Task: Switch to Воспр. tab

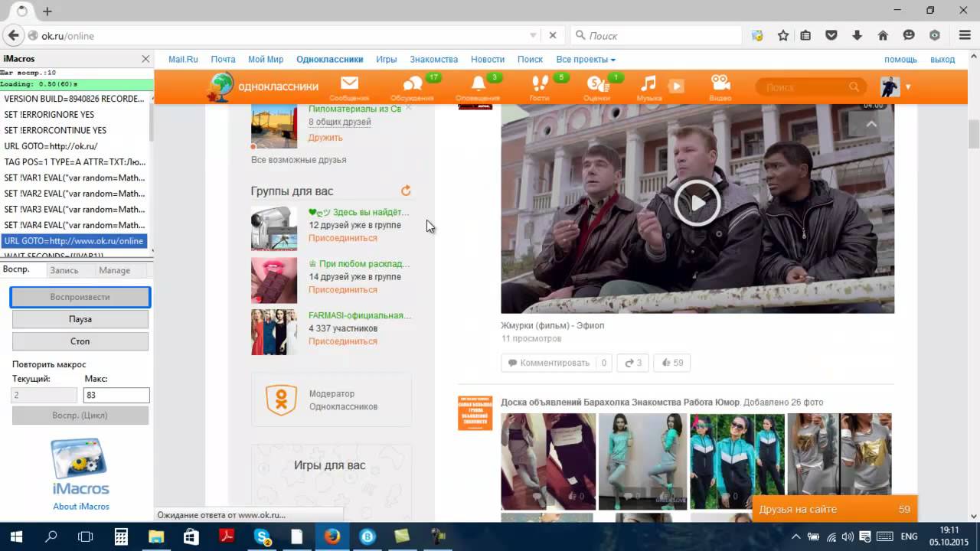Action: click(16, 269)
